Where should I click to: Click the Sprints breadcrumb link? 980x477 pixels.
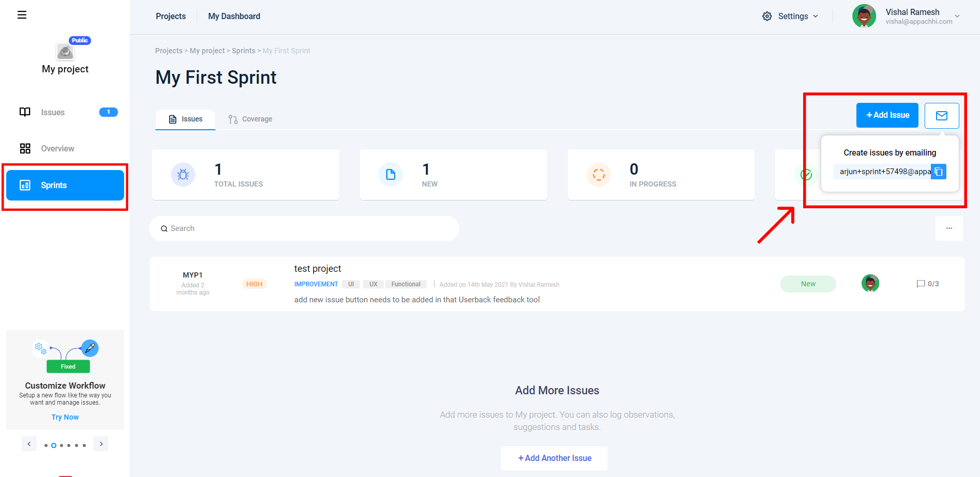[244, 51]
